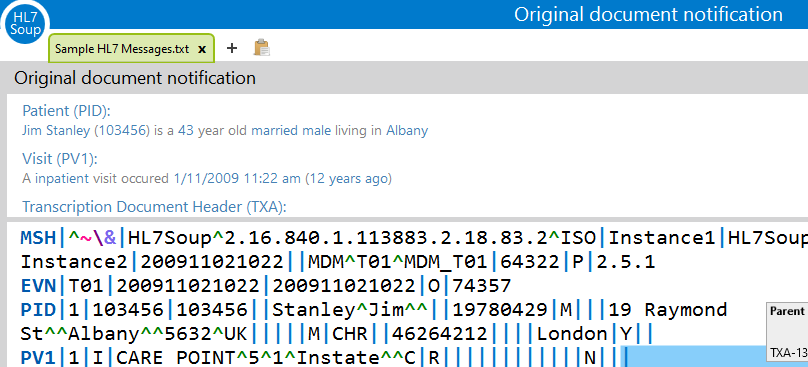Viewport: 808px width, 367px height.
Task: Click message control ID 64322
Action: tap(529, 262)
